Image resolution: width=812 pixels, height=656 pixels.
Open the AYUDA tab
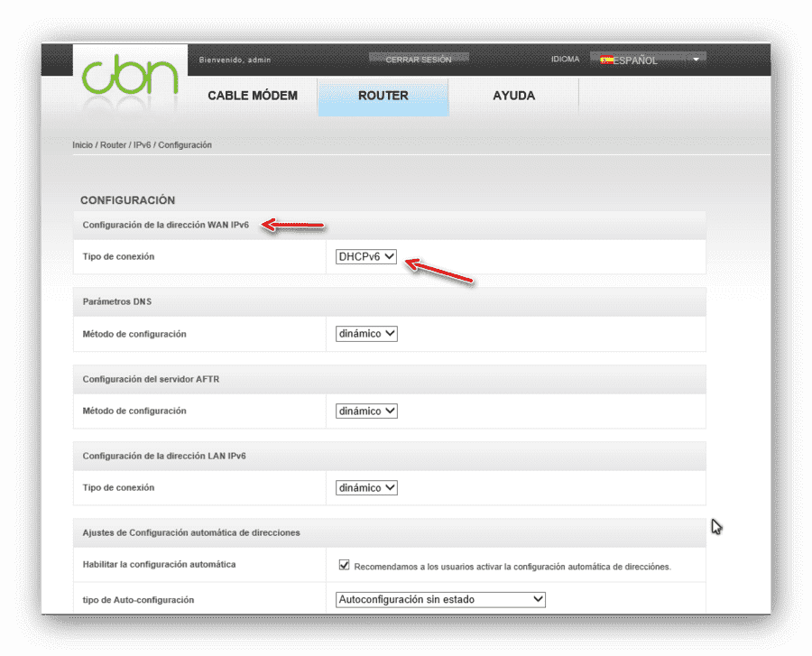coord(513,96)
